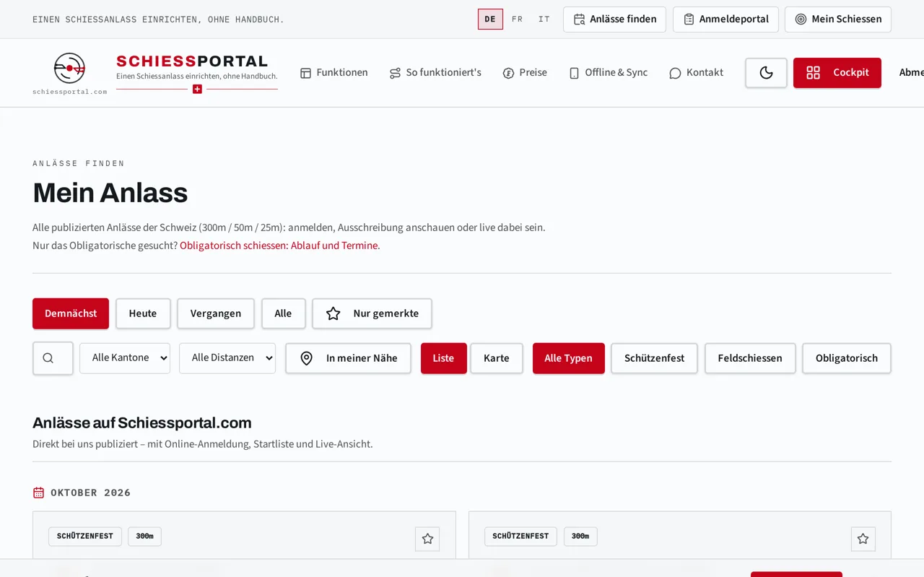Click the 300m tag on second card
This screenshot has height=577, width=924.
click(x=580, y=537)
